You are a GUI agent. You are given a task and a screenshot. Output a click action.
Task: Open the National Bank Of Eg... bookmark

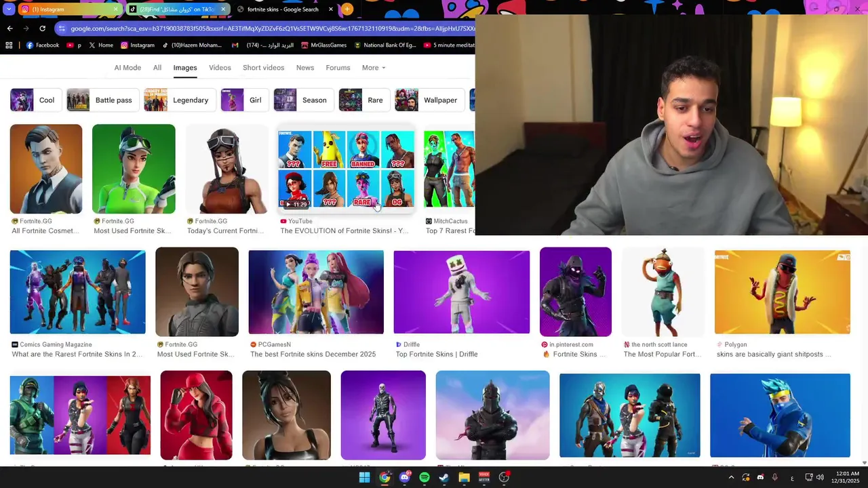384,45
